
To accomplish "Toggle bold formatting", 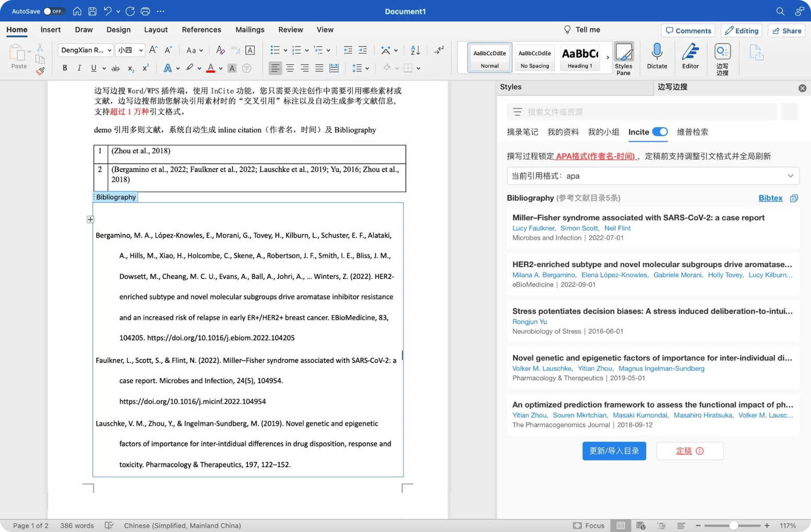I will tap(65, 68).
